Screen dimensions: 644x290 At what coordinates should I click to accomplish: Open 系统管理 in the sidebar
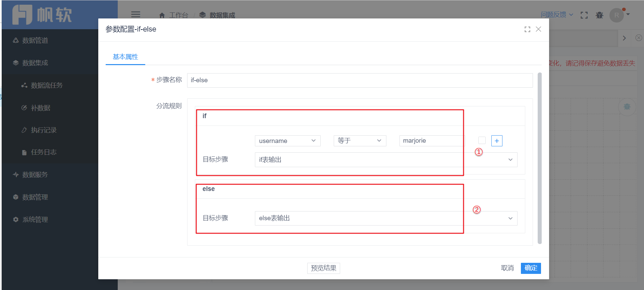[x=35, y=220]
